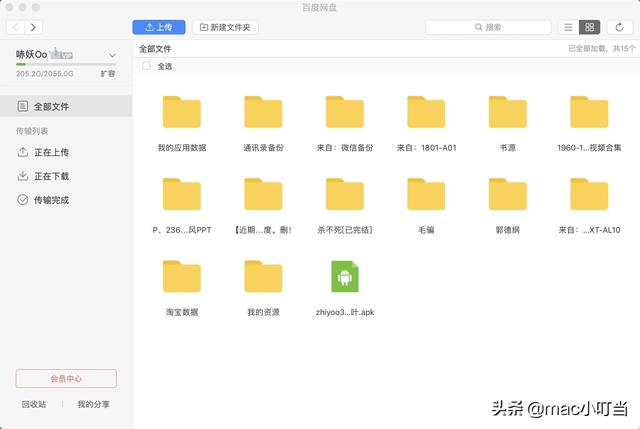Tick the 全选 select-all checkbox
Image resolution: width=640 pixels, height=429 pixels.
click(x=147, y=66)
